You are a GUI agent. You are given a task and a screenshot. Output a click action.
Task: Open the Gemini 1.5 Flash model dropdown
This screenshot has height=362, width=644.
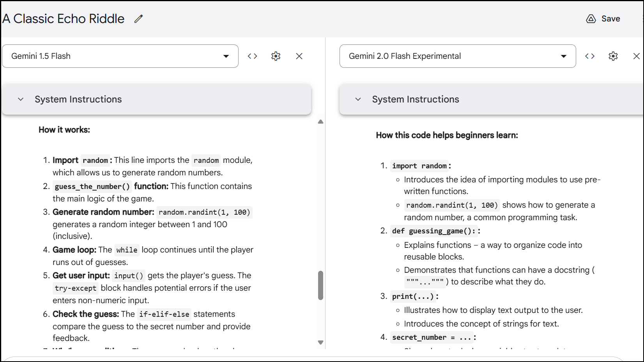point(120,56)
